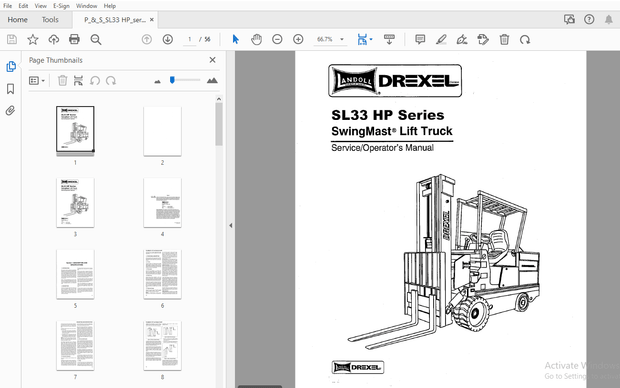The width and height of the screenshot is (620, 388).
Task: Enlarge thumbnail size large mountain icon
Action: (212, 81)
